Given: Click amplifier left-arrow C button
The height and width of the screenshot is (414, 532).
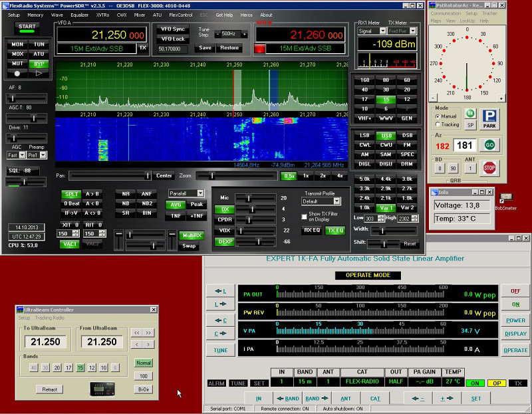Looking at the screenshot, I should click(x=221, y=320).
